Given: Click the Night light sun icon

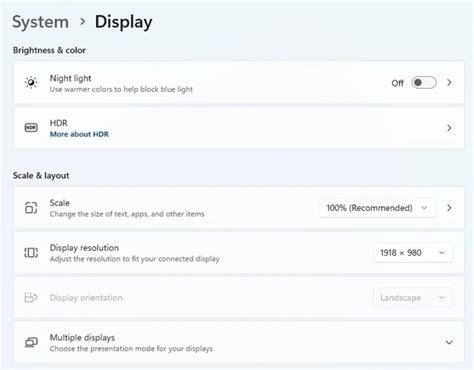Looking at the screenshot, I should [31, 82].
